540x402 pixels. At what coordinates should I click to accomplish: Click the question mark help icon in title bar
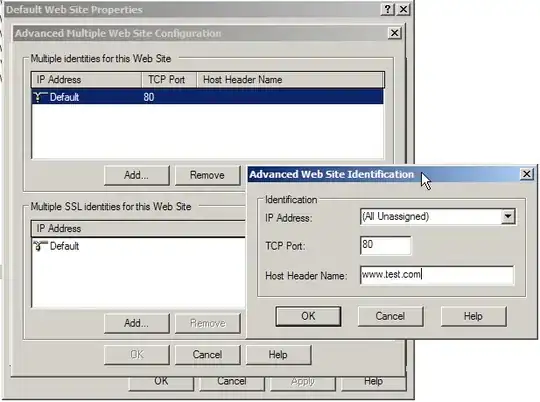pos(387,9)
